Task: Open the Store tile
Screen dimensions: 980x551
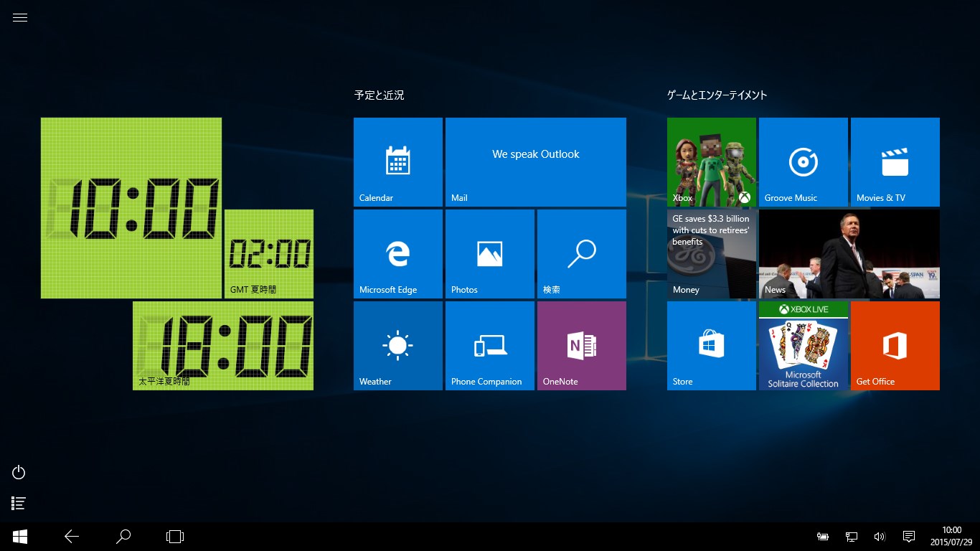Action: coord(712,346)
